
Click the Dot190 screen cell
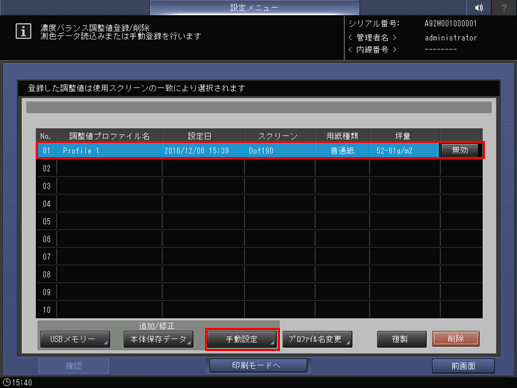280,151
